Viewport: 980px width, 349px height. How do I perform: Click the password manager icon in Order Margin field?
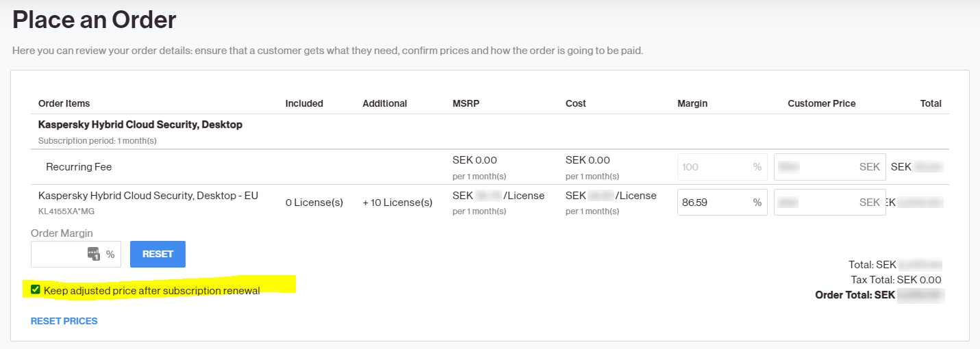tap(94, 254)
